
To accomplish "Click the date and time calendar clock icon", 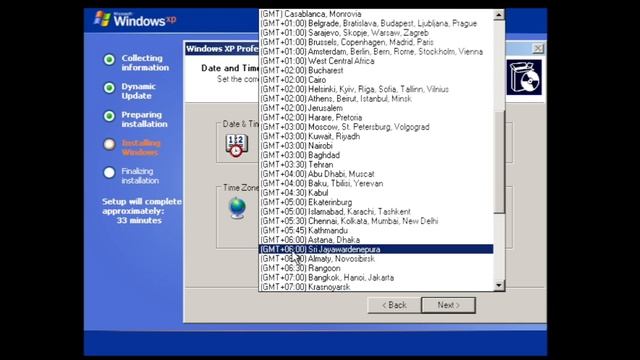I will (x=236, y=146).
